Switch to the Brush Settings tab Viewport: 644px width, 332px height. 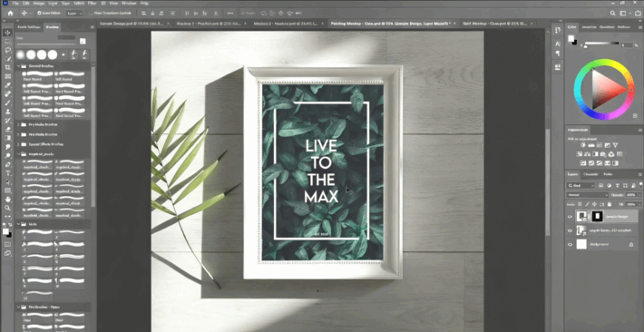29,27
